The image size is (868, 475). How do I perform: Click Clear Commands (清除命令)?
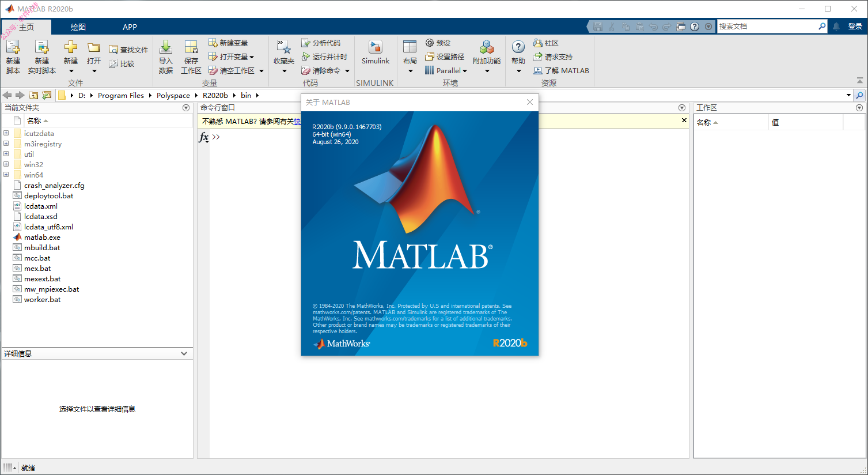coord(321,71)
